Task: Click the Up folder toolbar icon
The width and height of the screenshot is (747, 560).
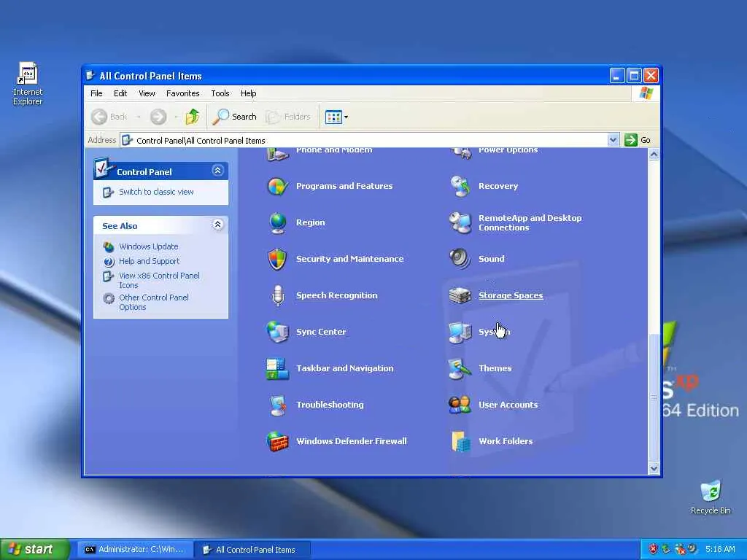Action: click(193, 117)
